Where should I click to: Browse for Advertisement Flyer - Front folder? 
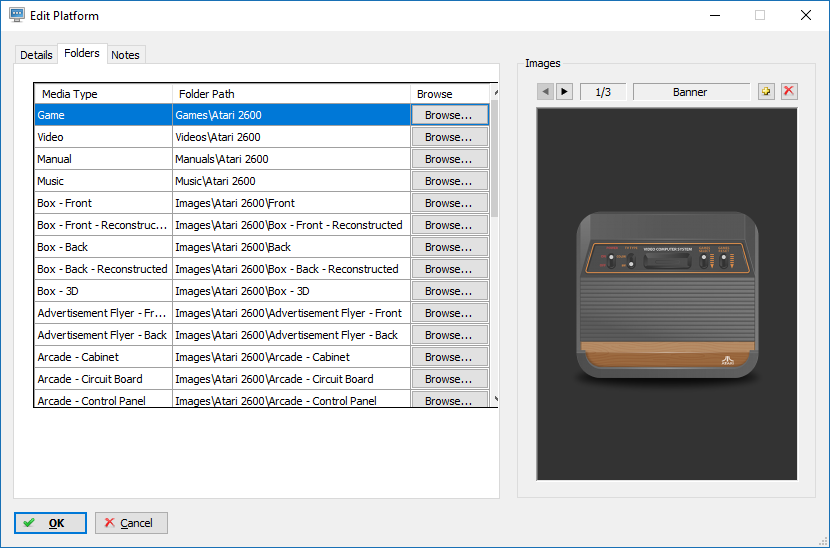coord(449,313)
